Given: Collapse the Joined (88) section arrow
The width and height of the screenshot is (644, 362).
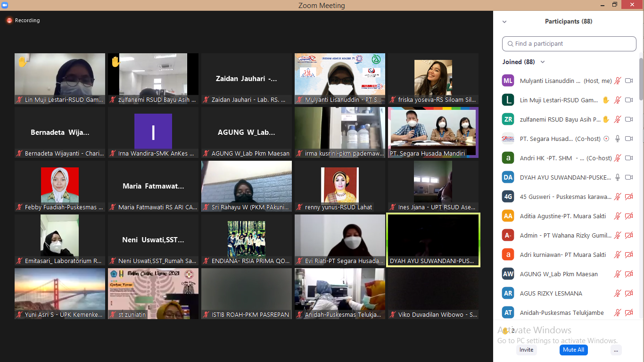Looking at the screenshot, I should [x=543, y=62].
